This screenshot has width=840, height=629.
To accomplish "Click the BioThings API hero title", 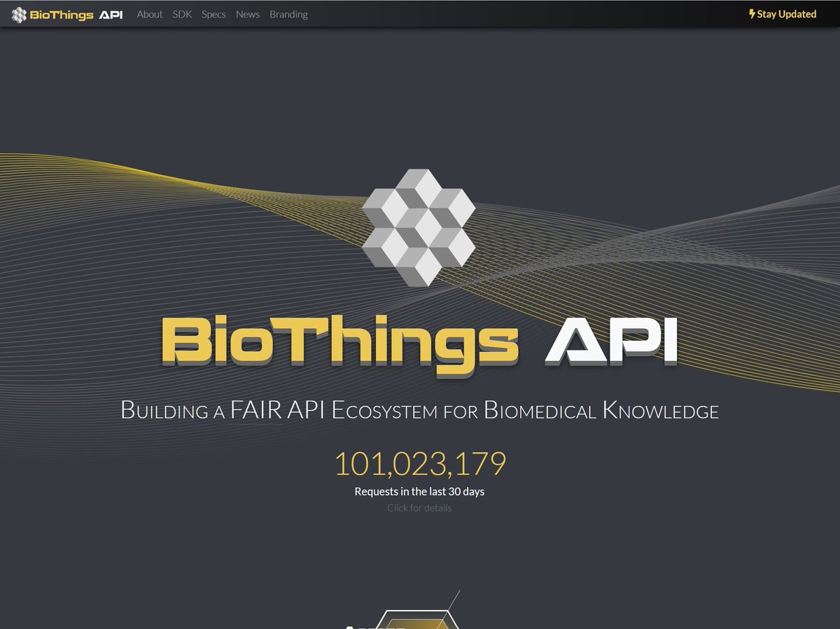I will coord(420,345).
